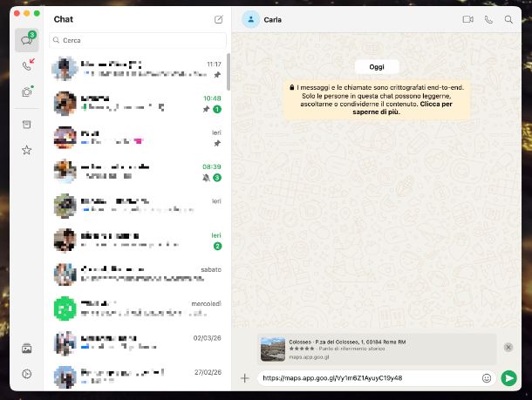Open the Starred messages section
The height and width of the screenshot is (400, 532).
[27, 150]
